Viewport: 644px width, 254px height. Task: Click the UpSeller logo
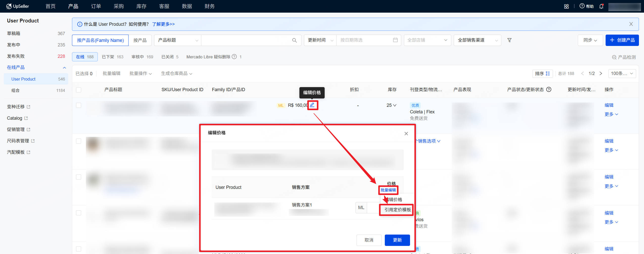click(x=18, y=6)
